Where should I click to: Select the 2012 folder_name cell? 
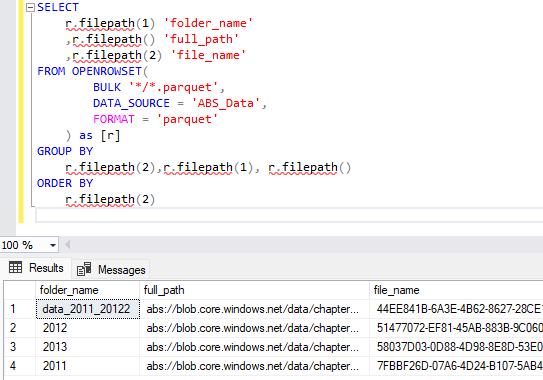coord(88,328)
